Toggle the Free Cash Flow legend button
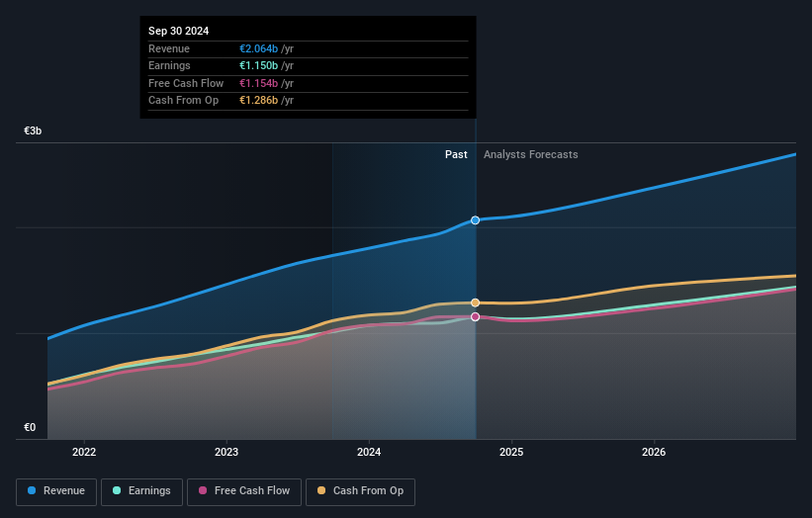This screenshot has width=812, height=518. (244, 491)
